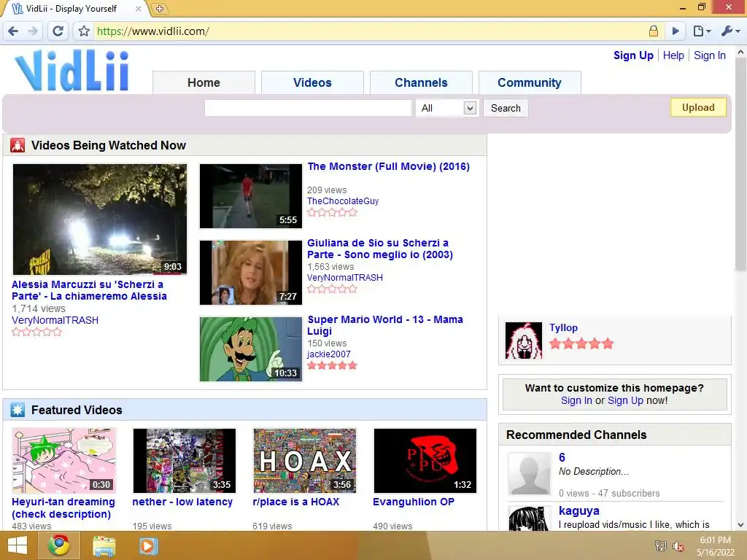Focus the VidLii search text field

click(308, 108)
